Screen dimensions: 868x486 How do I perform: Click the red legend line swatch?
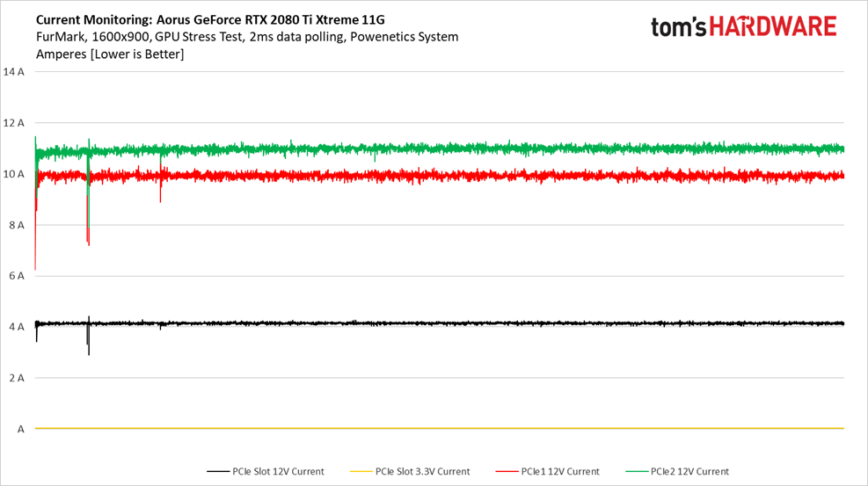click(x=507, y=472)
